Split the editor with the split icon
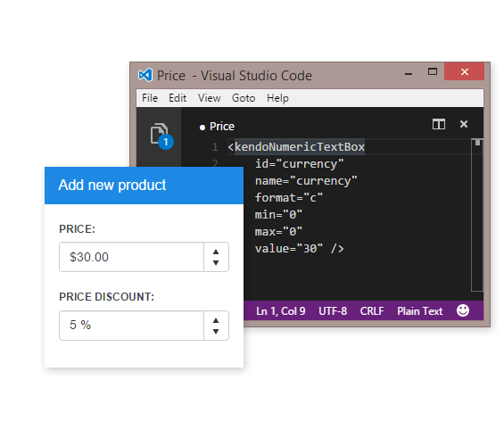Viewport: 504px width, 446px height. (x=438, y=124)
